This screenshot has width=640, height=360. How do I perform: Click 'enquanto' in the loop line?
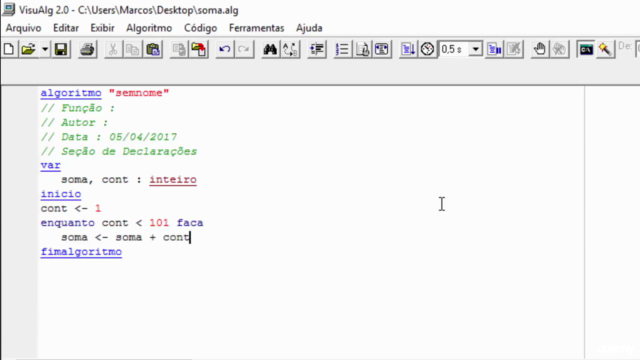[x=67, y=223]
